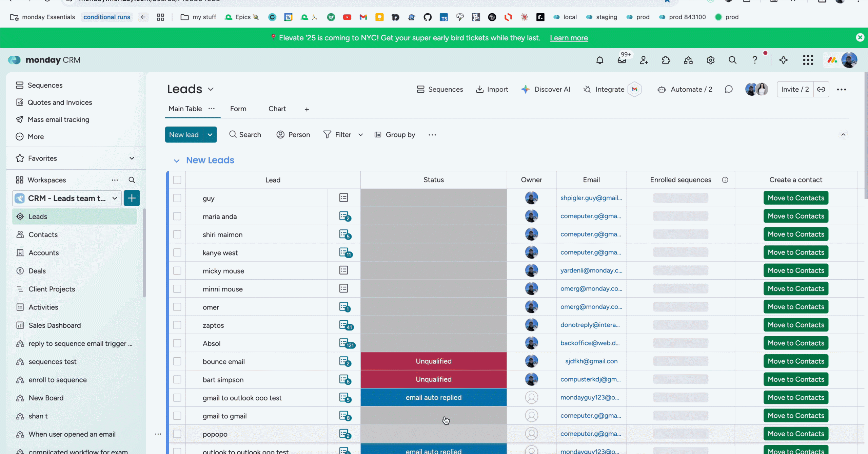Collapse the board header with chevron
This screenshot has width=868, height=454.
(x=843, y=135)
